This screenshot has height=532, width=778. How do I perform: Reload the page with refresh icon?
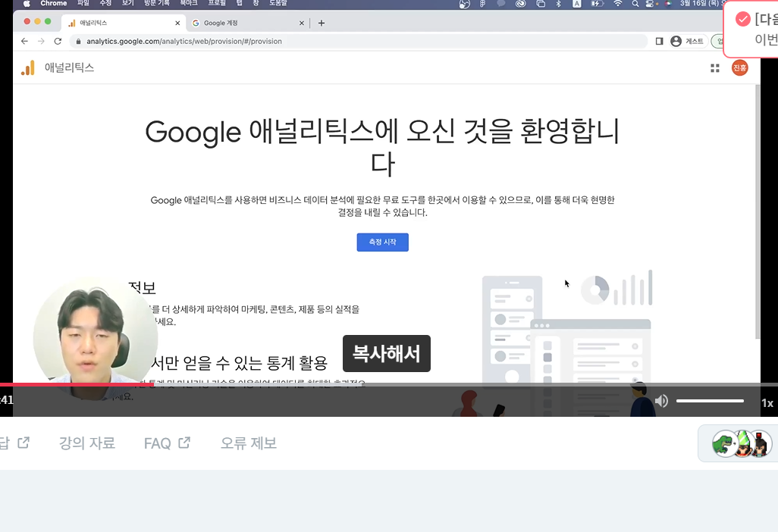pos(58,41)
